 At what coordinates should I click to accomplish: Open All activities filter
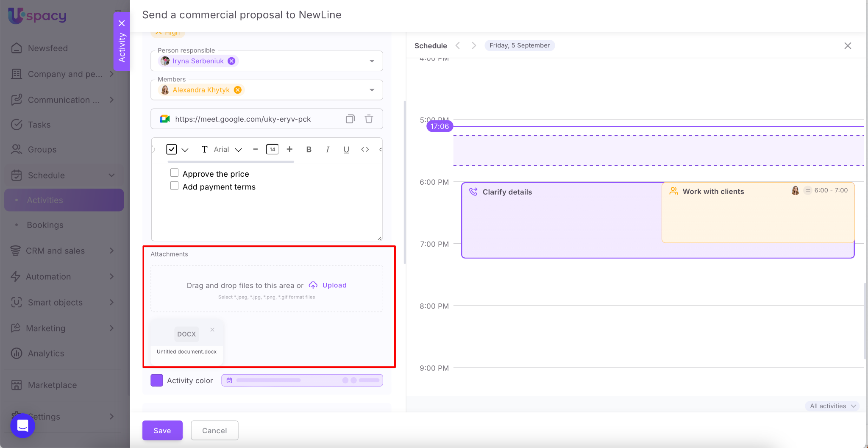click(832, 406)
